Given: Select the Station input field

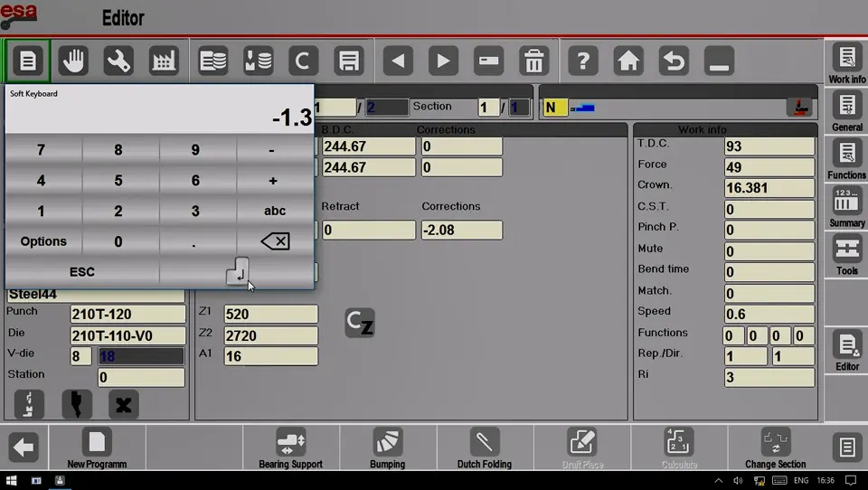Looking at the screenshot, I should point(141,377).
